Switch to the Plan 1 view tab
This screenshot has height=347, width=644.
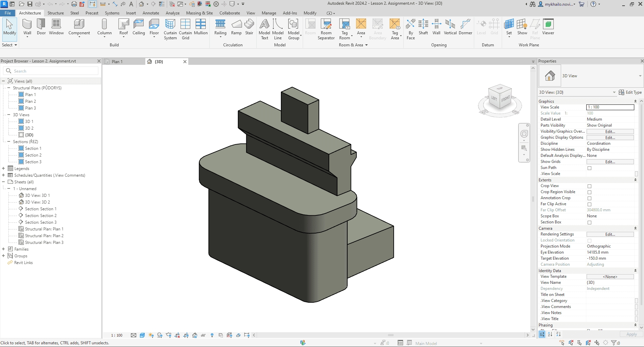point(117,62)
